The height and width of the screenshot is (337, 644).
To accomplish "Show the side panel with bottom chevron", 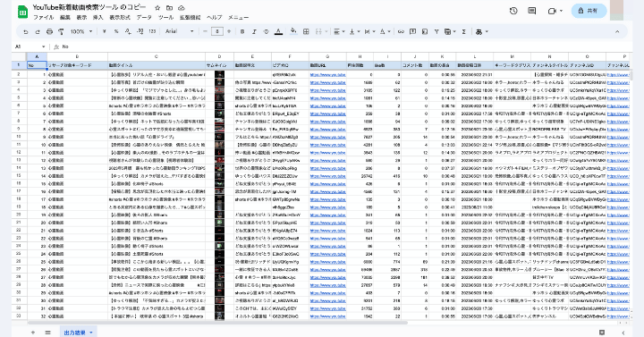I will point(623,333).
